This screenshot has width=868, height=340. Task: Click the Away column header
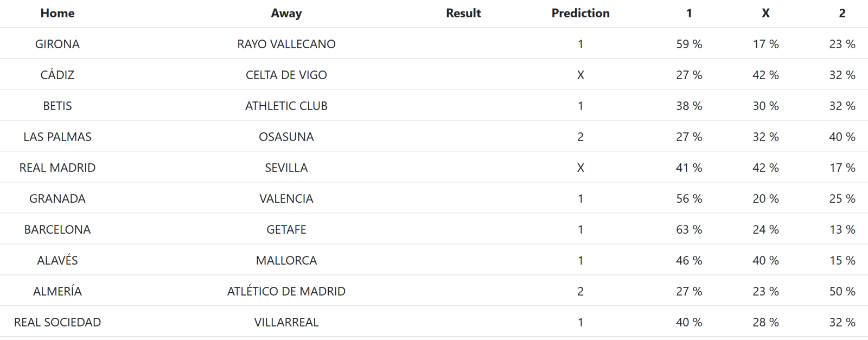286,13
